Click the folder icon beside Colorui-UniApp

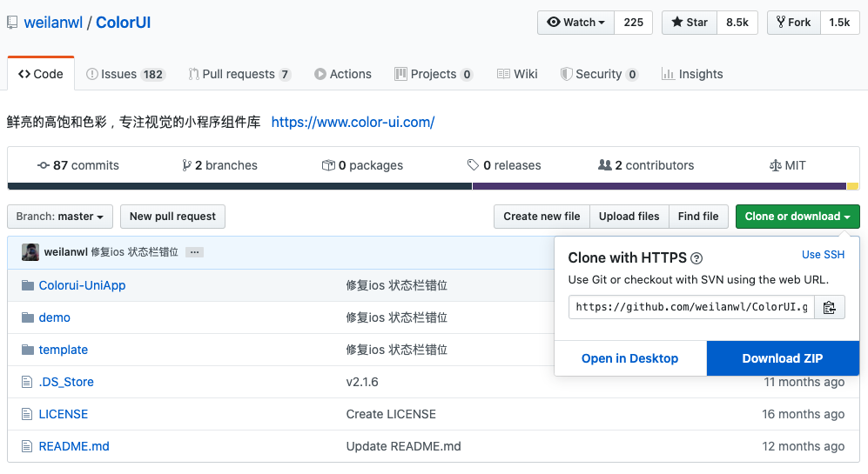[x=28, y=285]
